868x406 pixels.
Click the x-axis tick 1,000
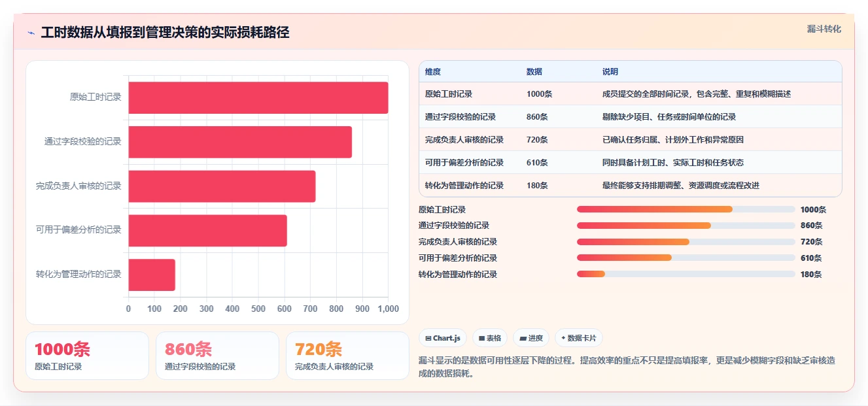tap(389, 309)
